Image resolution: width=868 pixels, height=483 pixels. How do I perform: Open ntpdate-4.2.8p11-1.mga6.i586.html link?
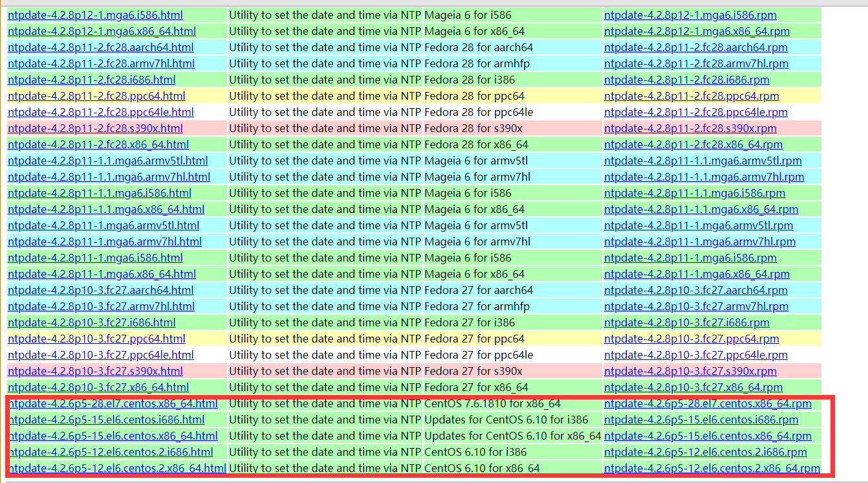[95, 258]
